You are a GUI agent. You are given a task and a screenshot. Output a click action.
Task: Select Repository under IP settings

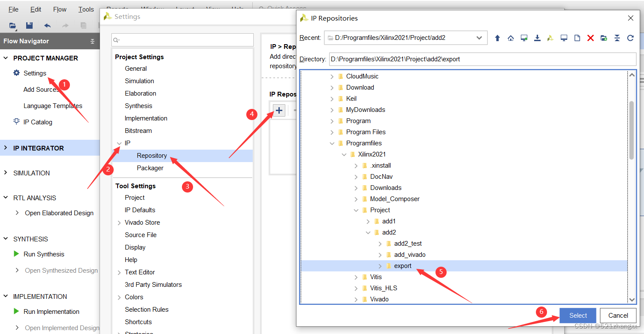[152, 156]
